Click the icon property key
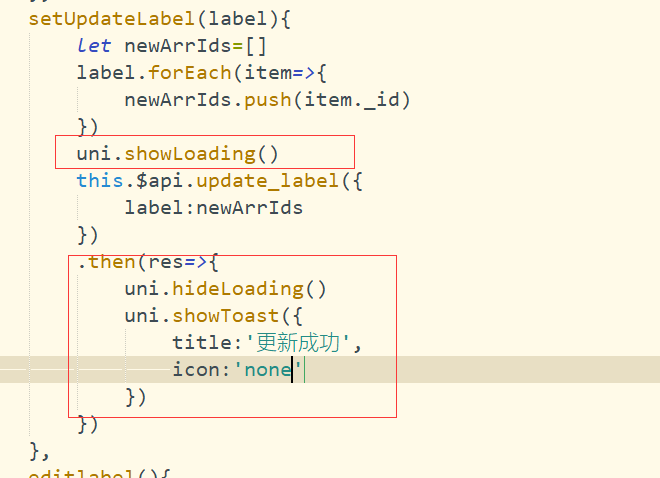This screenshot has height=478, width=660. click(x=196, y=370)
